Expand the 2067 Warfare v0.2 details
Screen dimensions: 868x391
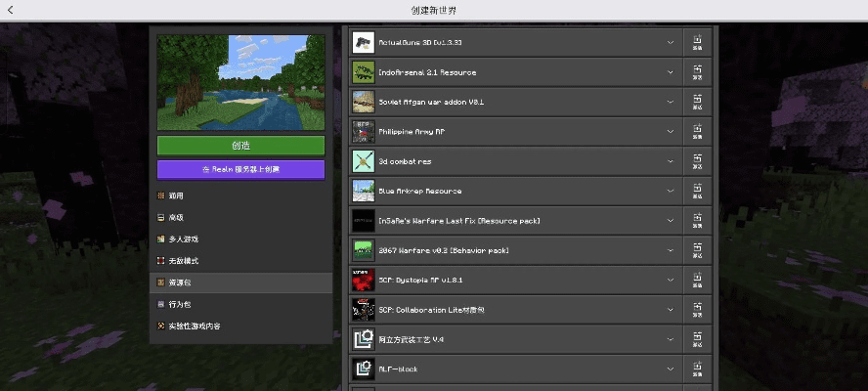pos(671,250)
